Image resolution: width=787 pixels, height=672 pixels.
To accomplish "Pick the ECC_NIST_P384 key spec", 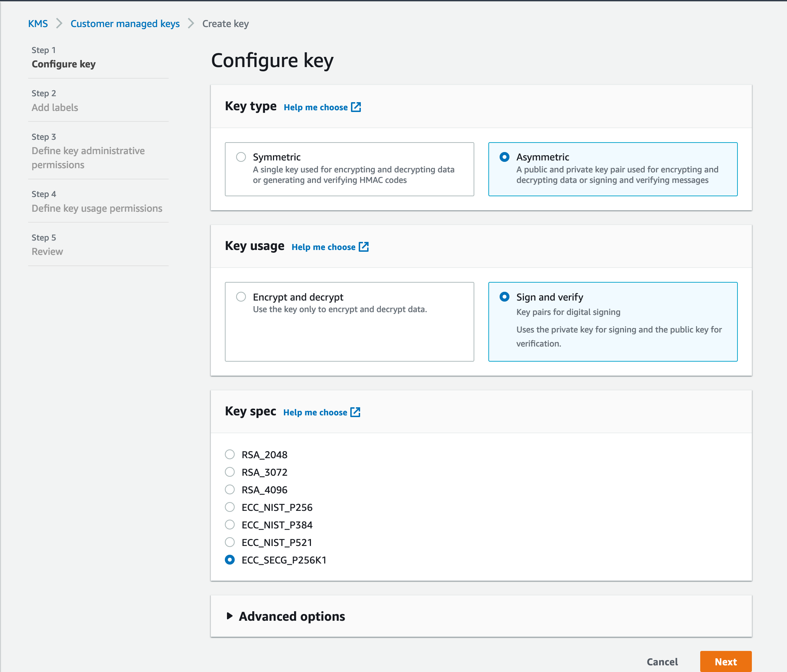I will (x=230, y=525).
